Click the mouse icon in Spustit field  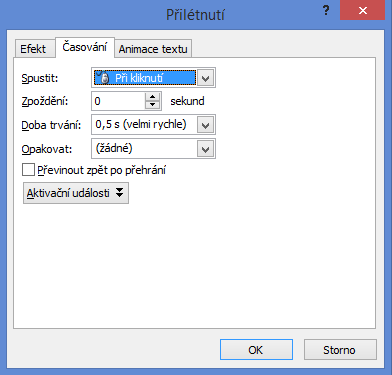(x=103, y=78)
